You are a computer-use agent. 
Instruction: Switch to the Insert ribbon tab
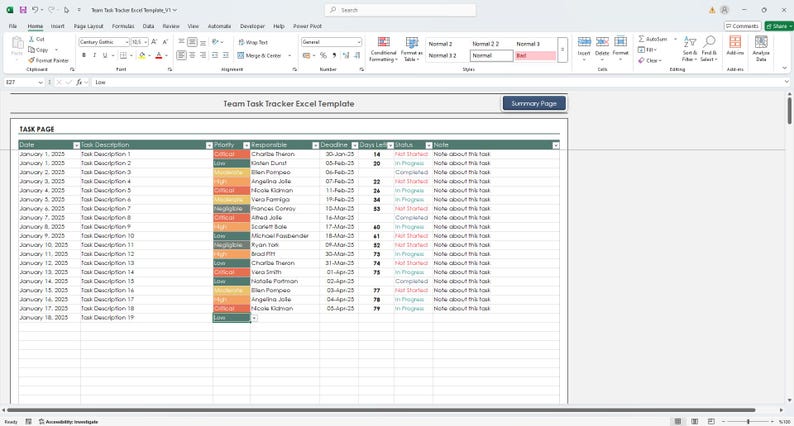57,26
